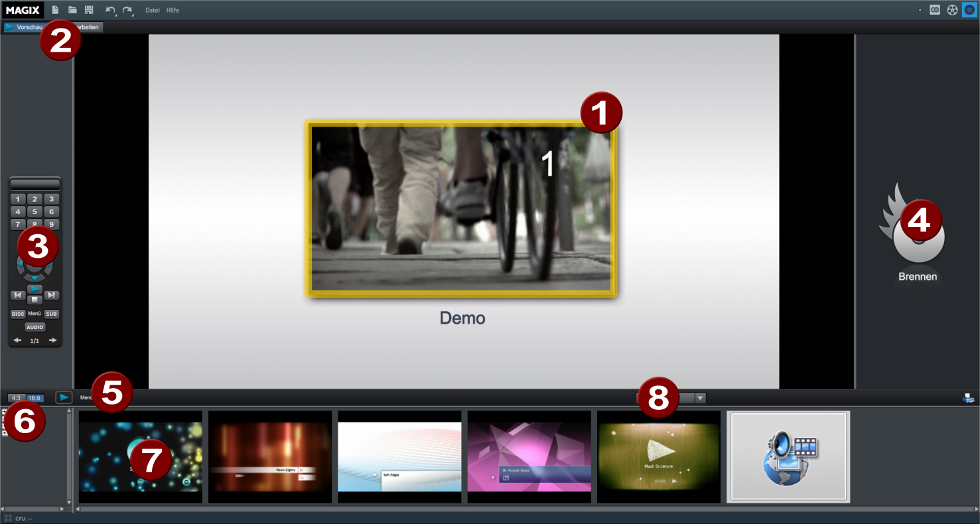Select the 16:9 aspect ratio toggle
This screenshot has width=980, height=524.
(x=35, y=398)
